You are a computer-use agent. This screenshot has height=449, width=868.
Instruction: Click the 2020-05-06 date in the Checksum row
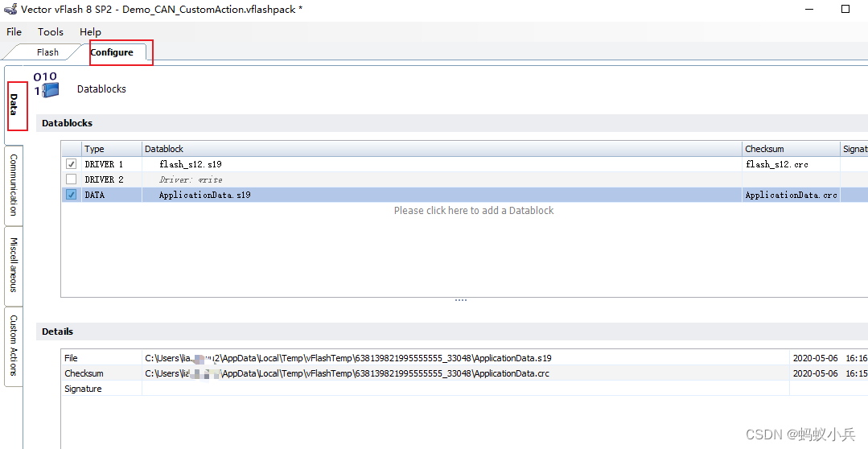click(x=816, y=373)
